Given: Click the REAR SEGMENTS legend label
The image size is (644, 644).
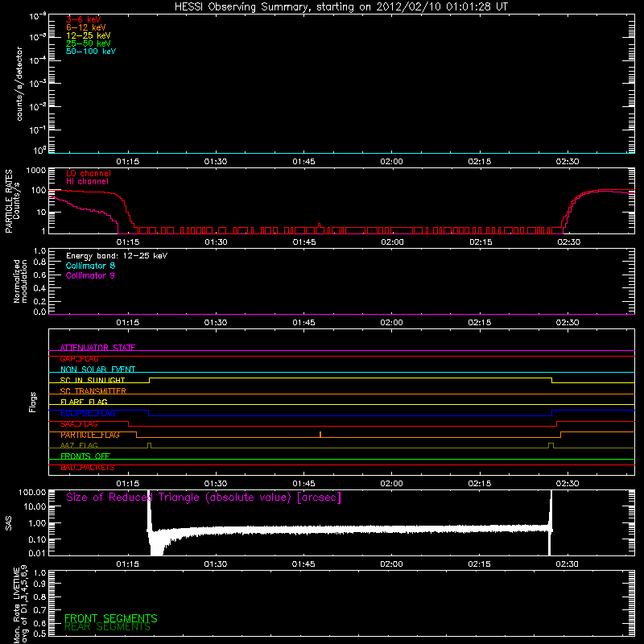Looking at the screenshot, I should pos(107,627).
